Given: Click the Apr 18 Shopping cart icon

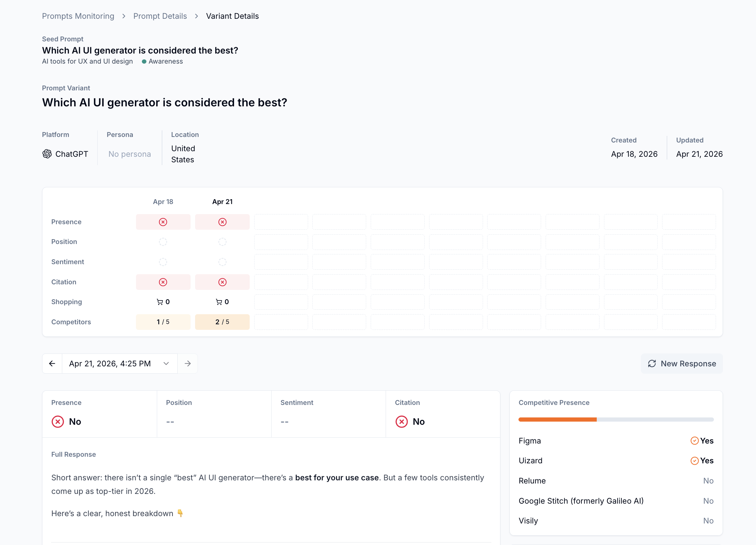Looking at the screenshot, I should (160, 302).
